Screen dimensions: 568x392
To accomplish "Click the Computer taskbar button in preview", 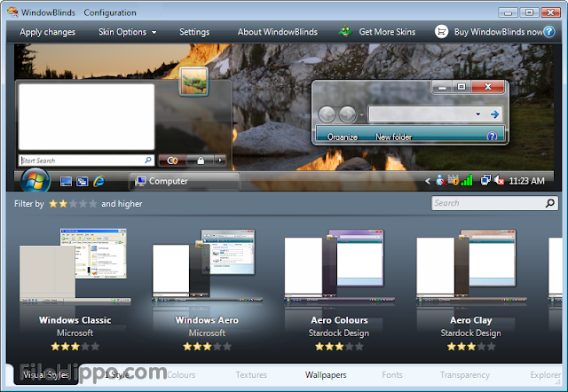I will tap(185, 181).
